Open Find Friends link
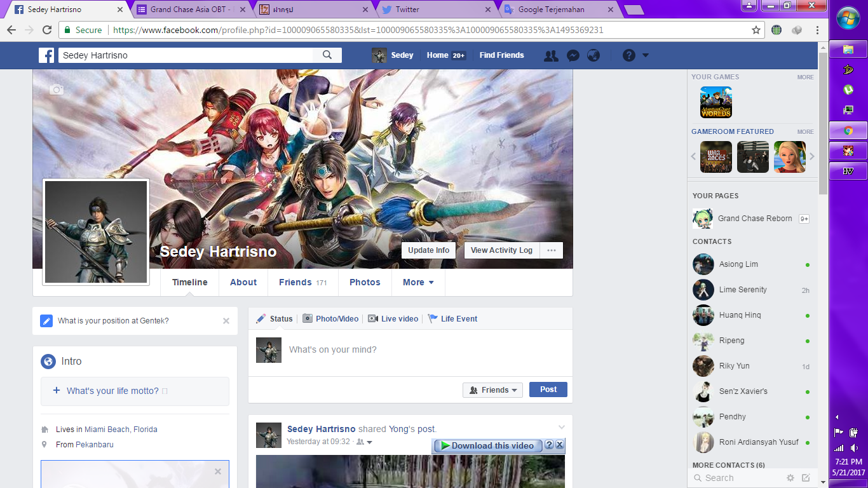 pos(502,55)
